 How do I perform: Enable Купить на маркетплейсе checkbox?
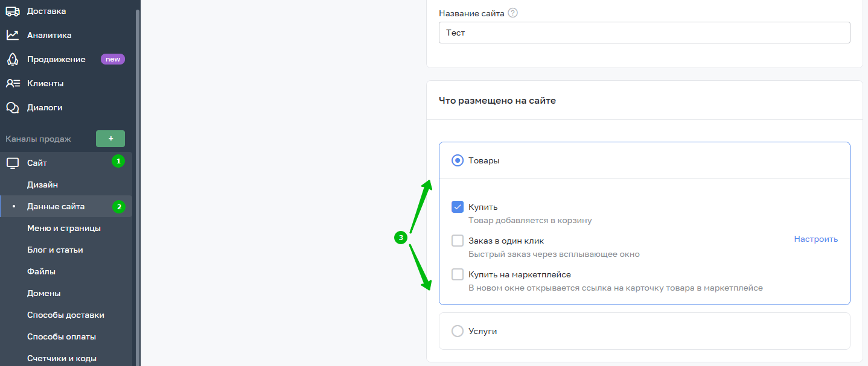458,274
